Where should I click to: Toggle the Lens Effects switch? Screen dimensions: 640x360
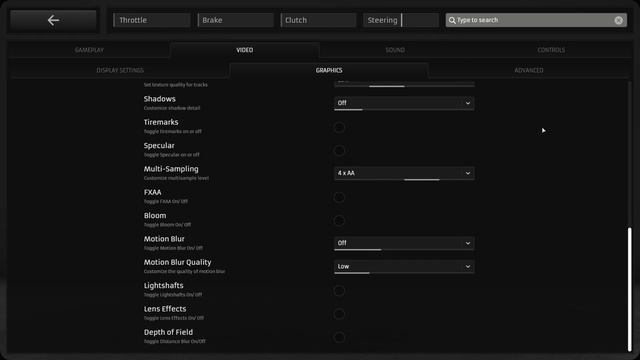point(339,314)
